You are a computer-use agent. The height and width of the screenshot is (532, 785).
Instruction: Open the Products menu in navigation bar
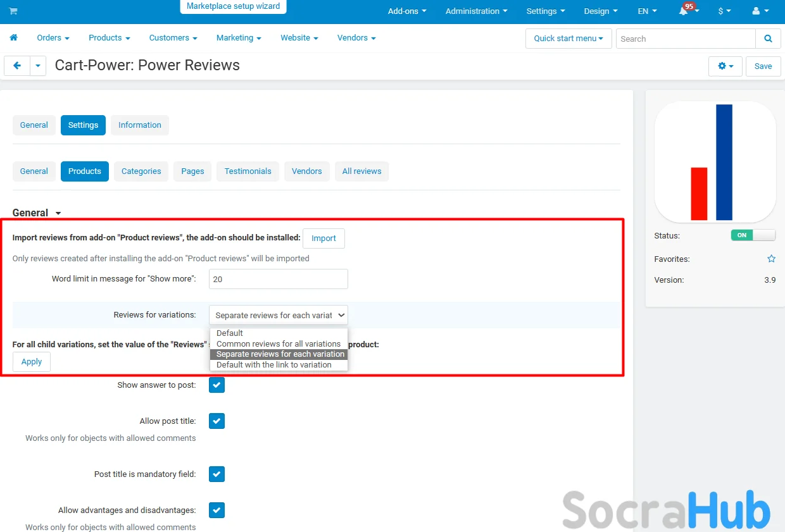point(110,38)
